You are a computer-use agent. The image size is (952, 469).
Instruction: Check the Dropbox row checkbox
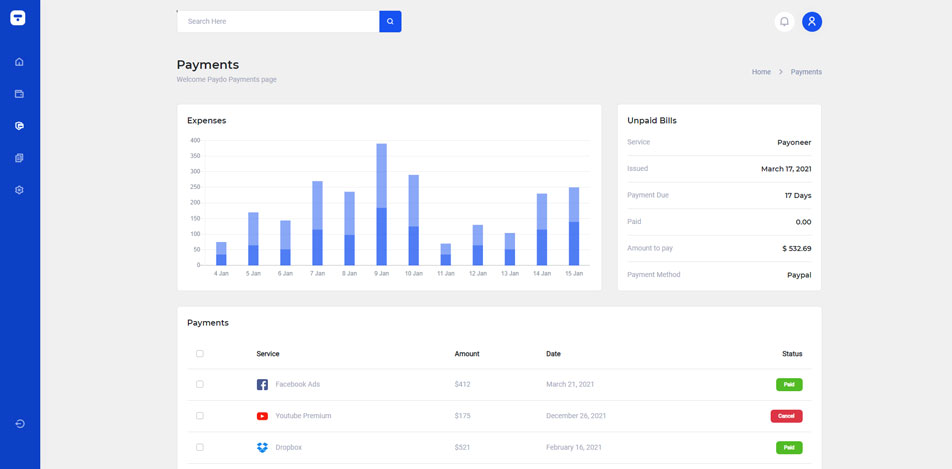[200, 447]
